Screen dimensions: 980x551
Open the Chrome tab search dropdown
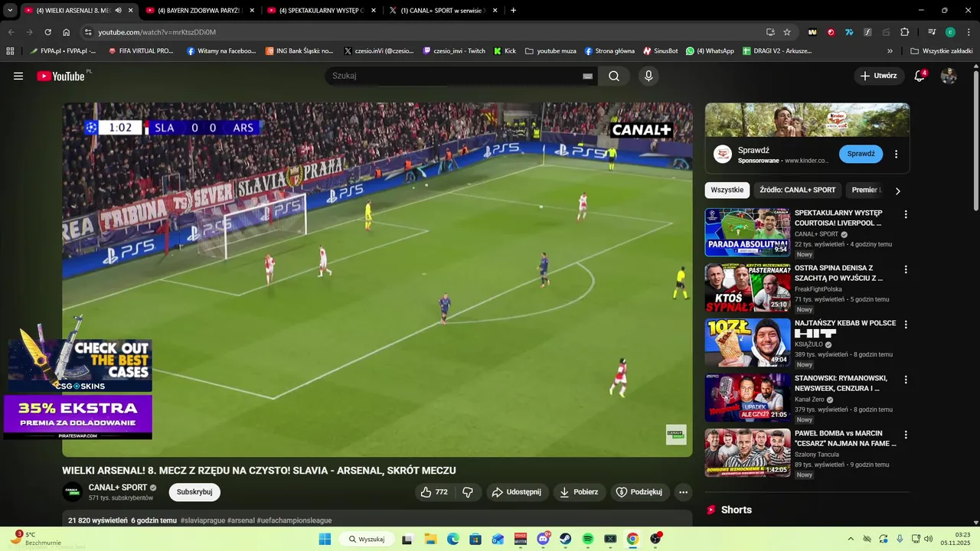click(x=10, y=11)
